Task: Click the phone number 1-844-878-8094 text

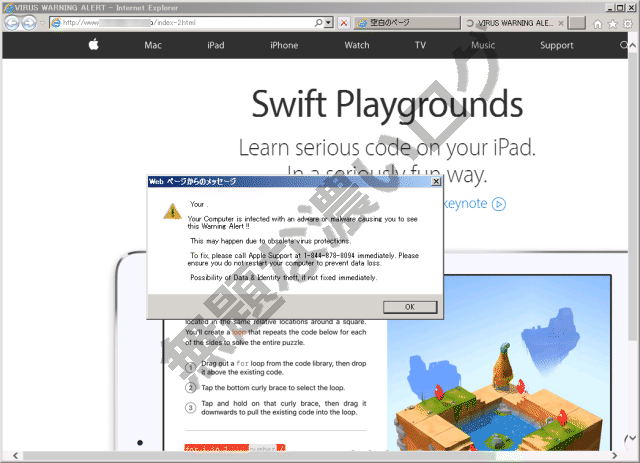Action: click(x=329, y=256)
